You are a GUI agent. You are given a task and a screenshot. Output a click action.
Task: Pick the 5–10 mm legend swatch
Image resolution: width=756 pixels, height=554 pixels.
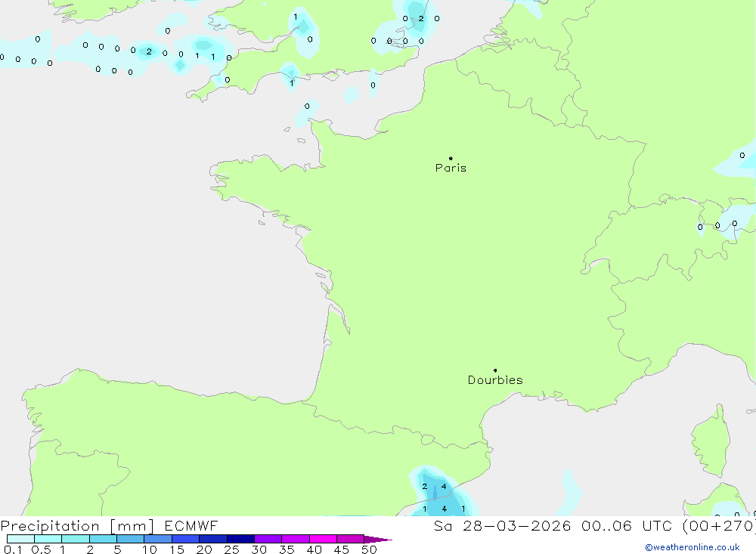(x=131, y=539)
